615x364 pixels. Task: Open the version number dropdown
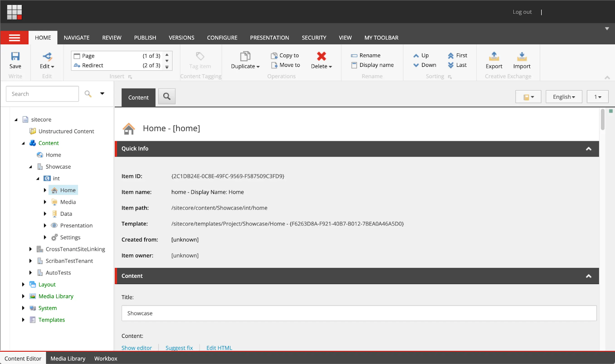[597, 97]
